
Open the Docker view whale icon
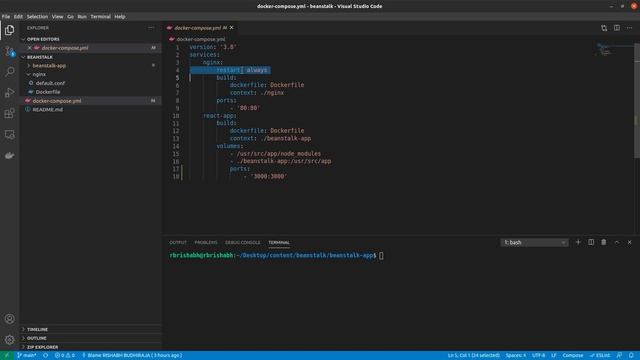point(9,156)
